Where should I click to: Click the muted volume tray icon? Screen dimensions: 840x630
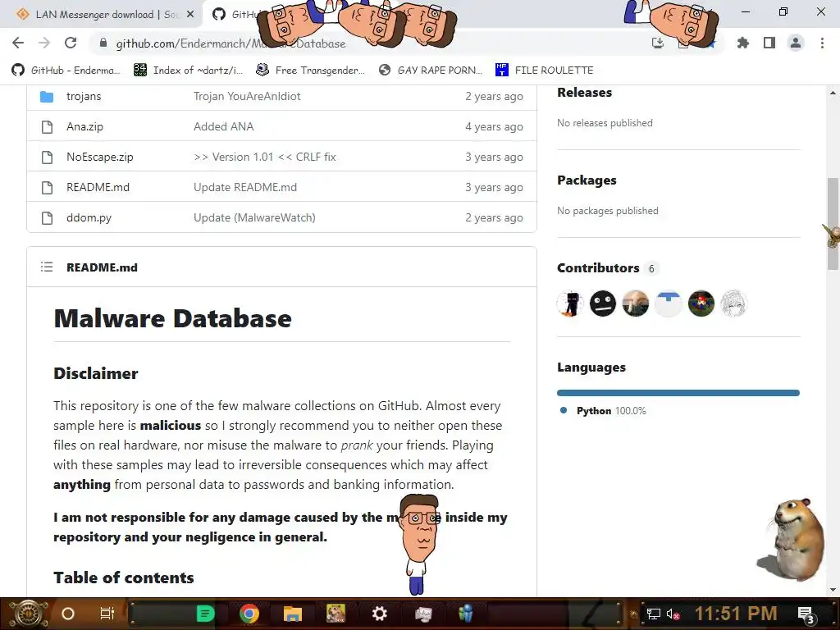(x=673, y=614)
